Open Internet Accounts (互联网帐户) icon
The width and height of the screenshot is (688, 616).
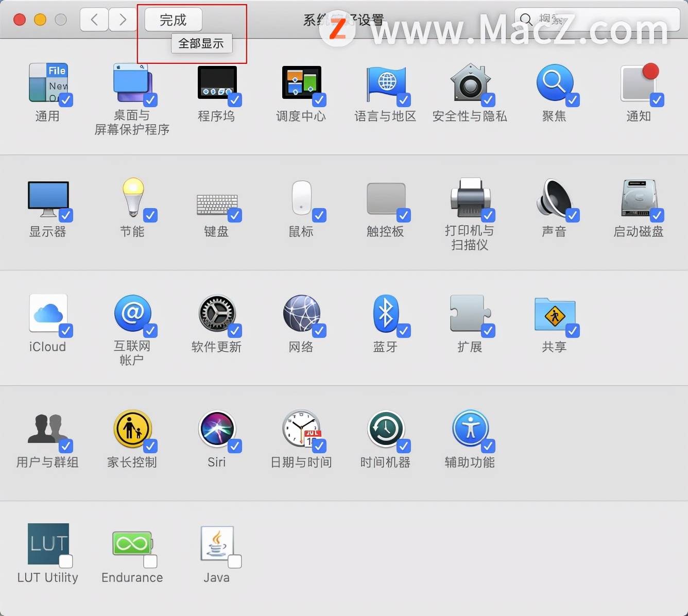click(132, 313)
